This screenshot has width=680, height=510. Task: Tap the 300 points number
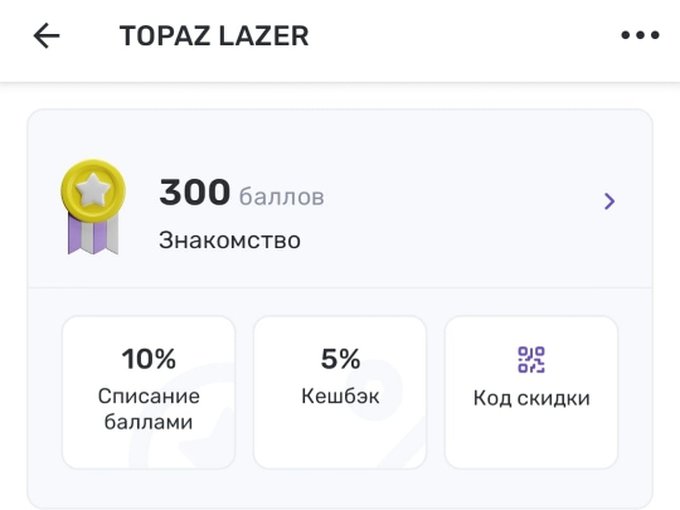tap(194, 192)
